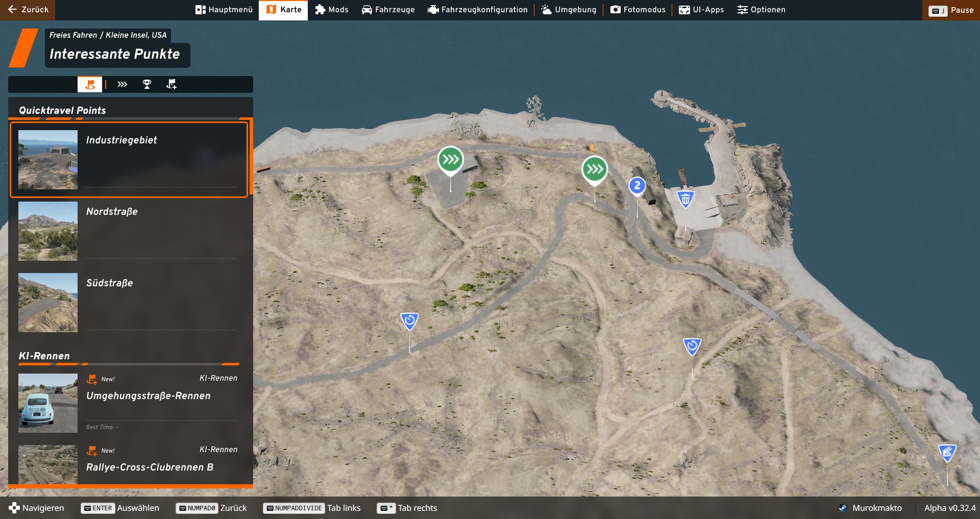The width and height of the screenshot is (980, 519).
Task: Switch to the Fahrzeuge tab
Action: click(x=388, y=10)
